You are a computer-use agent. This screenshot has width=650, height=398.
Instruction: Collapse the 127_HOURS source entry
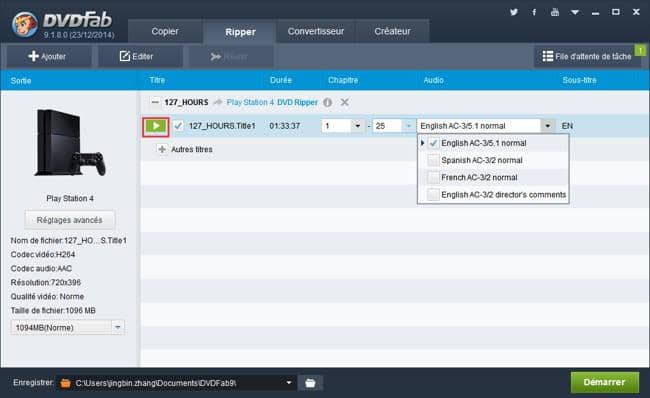pyautogui.click(x=155, y=102)
